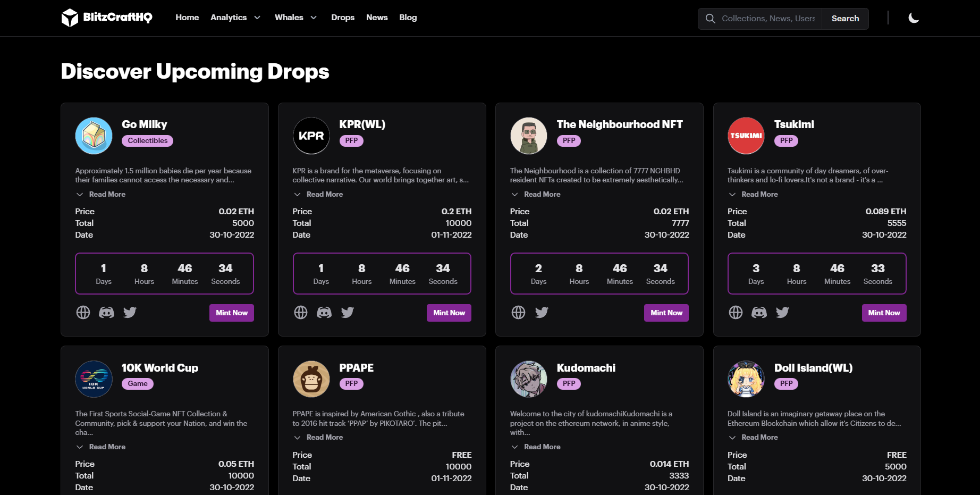Image resolution: width=980 pixels, height=495 pixels.
Task: Expand the Whales dropdown menu
Action: tap(296, 18)
